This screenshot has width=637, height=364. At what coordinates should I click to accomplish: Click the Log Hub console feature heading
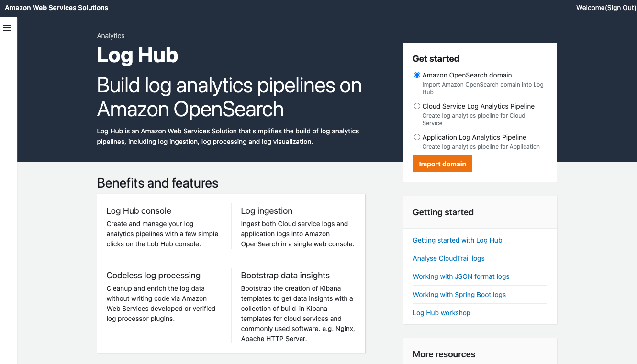point(139,211)
